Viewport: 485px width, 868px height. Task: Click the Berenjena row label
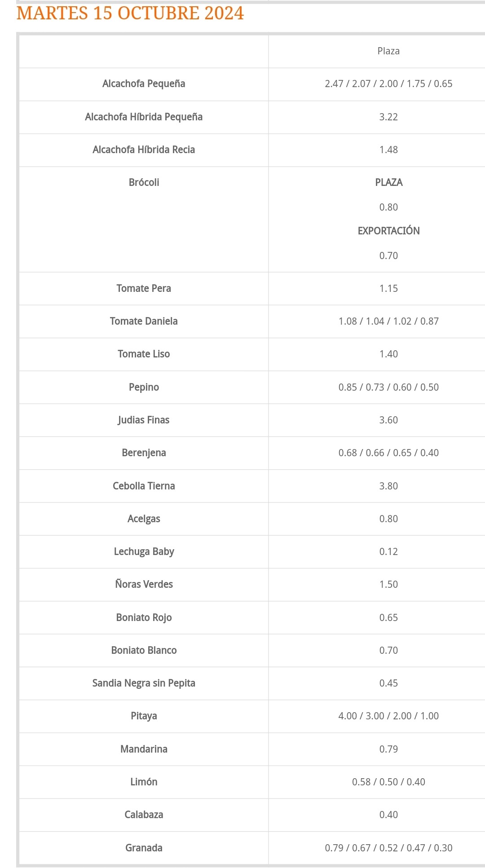144,453
